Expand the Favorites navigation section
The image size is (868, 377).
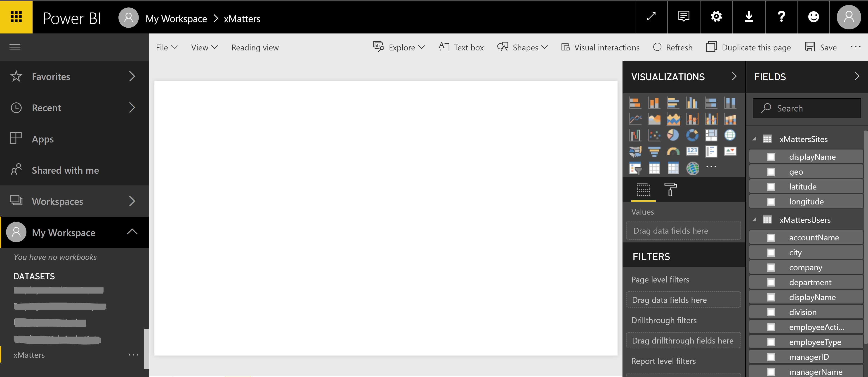coord(132,76)
